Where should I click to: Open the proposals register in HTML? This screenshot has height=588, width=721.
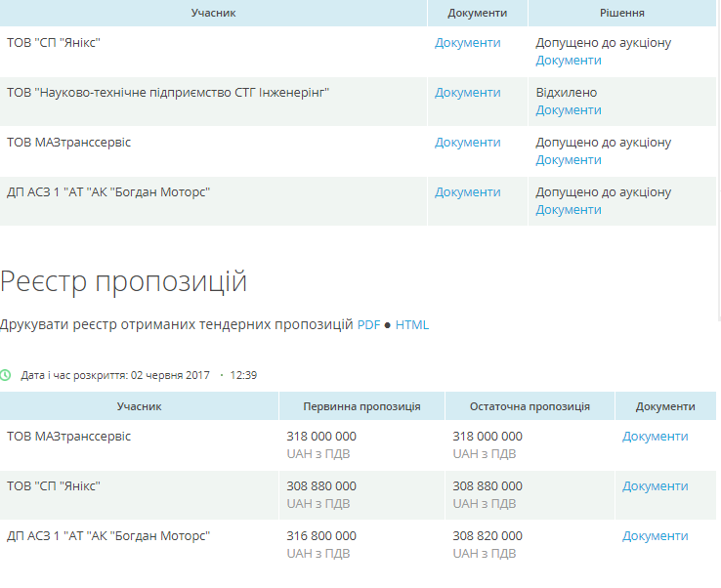411,325
